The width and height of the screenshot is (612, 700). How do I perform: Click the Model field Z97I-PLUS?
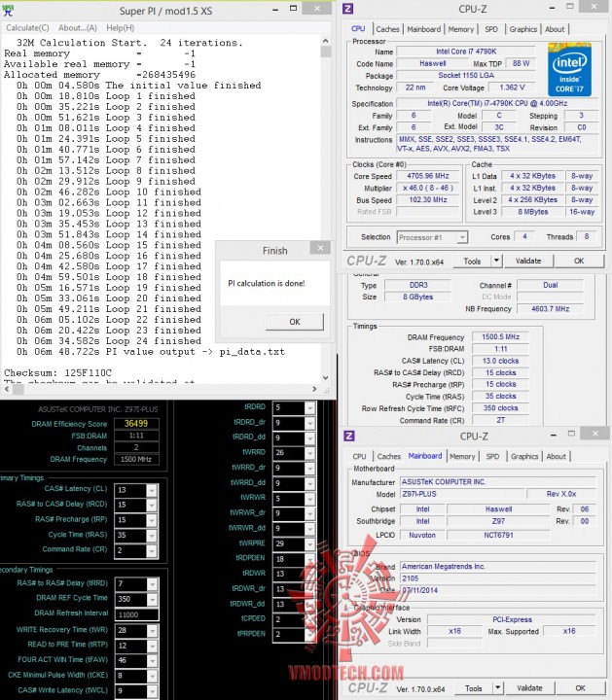tap(462, 494)
